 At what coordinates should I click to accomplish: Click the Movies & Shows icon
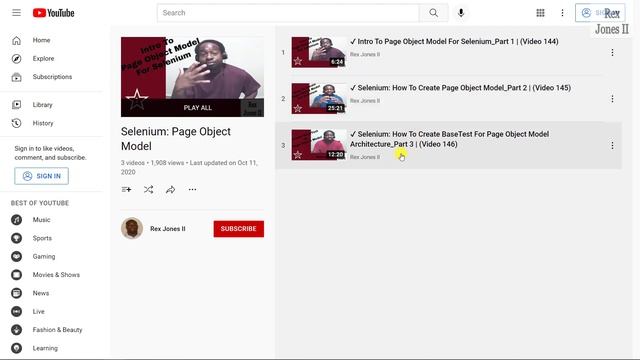point(16,275)
